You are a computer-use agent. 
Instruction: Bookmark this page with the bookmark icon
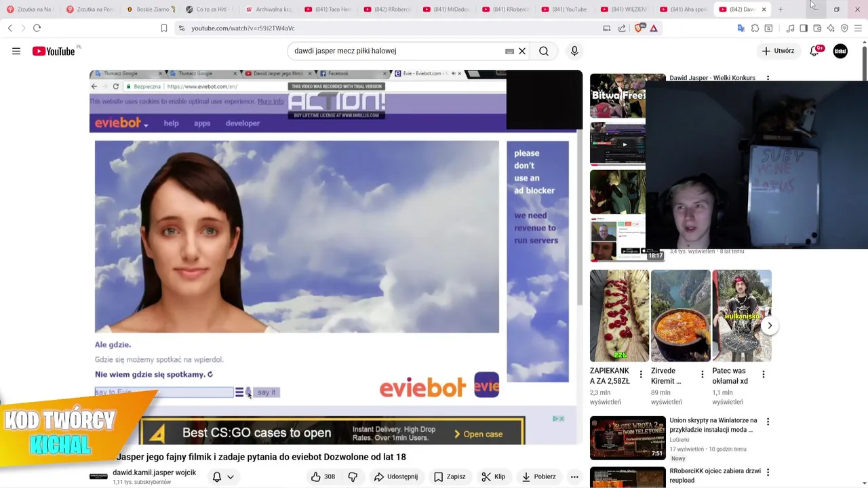[163, 28]
